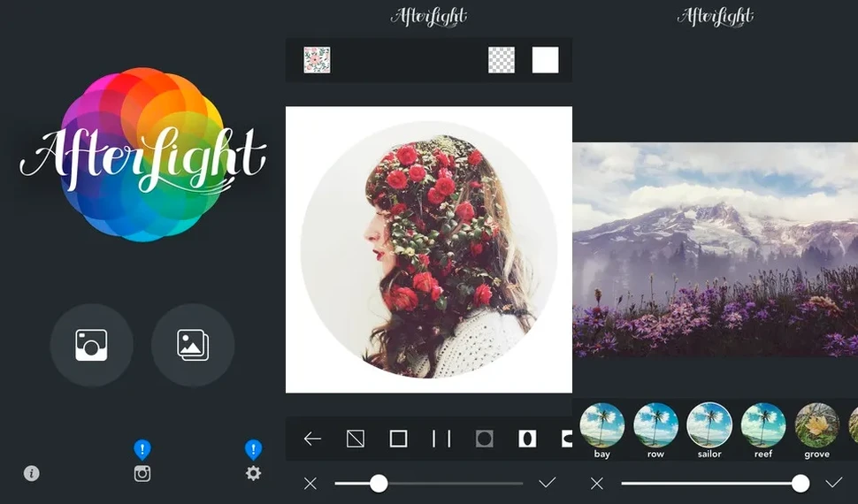
Task: Click the filter intensity slider handle
Action: [x=801, y=483]
